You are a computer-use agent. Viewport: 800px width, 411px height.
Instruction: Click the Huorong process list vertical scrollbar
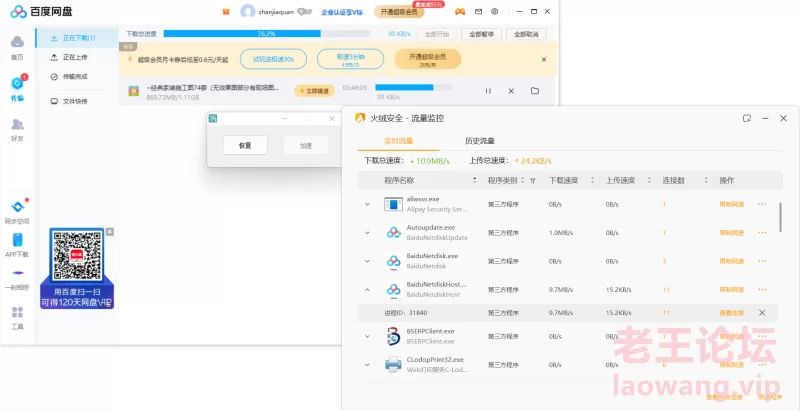(x=781, y=217)
